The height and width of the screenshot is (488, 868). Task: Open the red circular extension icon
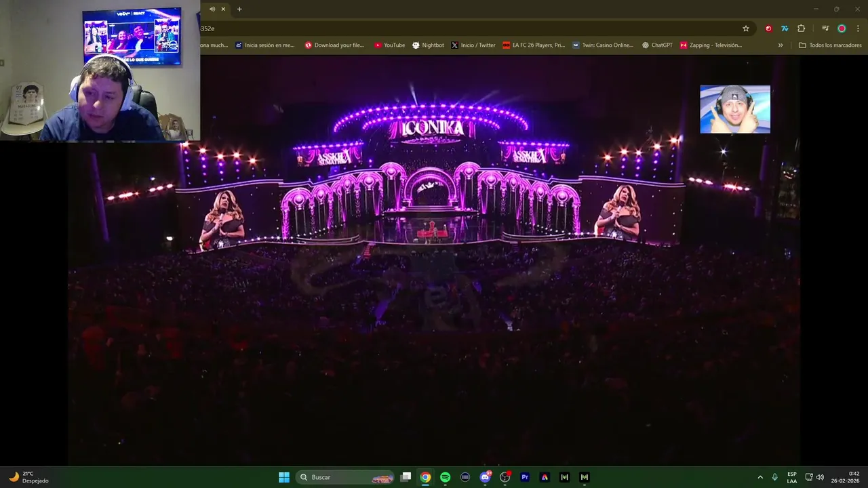768,28
